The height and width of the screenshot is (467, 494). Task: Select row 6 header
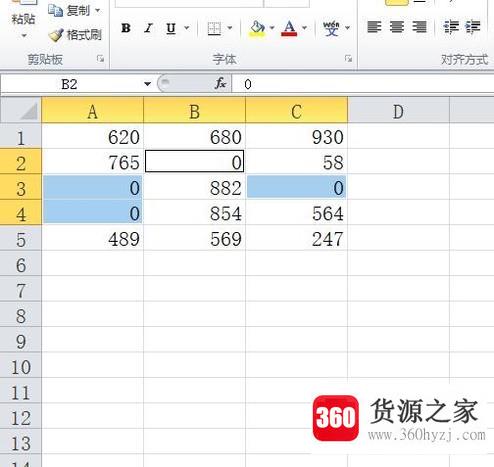coord(21,264)
